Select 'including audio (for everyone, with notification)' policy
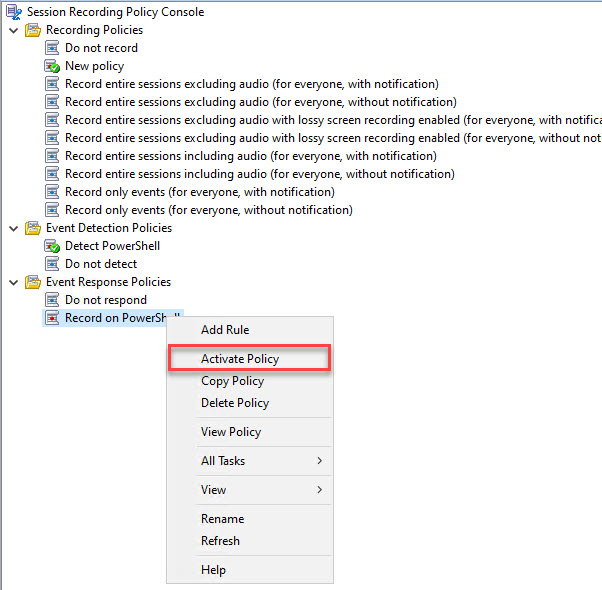The height and width of the screenshot is (590, 602). (251, 156)
